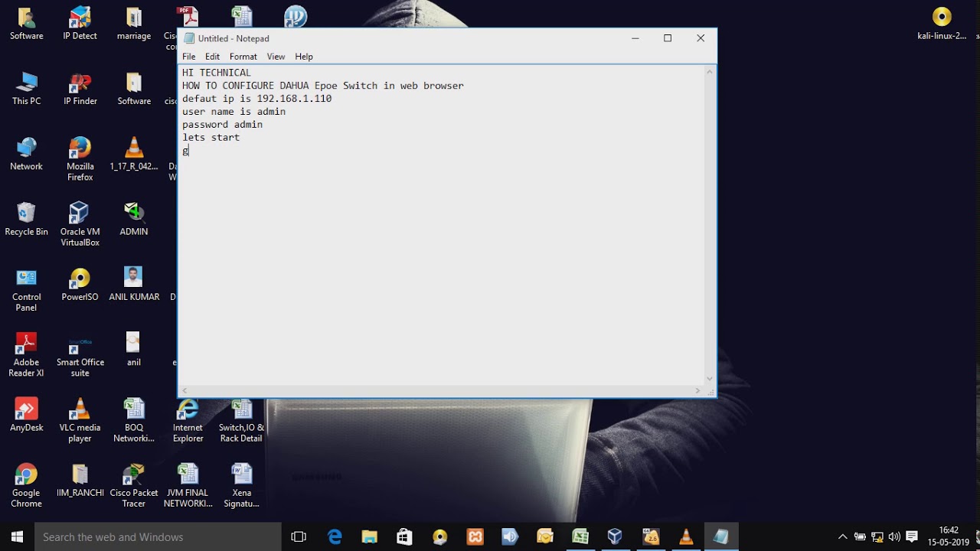Screen dimensions: 980x551
Task: Maximize the Notepad window
Action: pyautogui.click(x=668, y=38)
